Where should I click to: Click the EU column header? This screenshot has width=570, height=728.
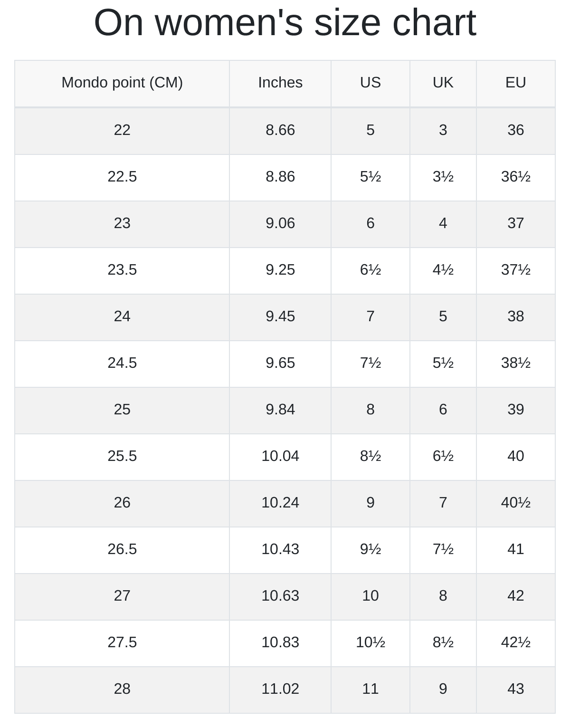515,83
